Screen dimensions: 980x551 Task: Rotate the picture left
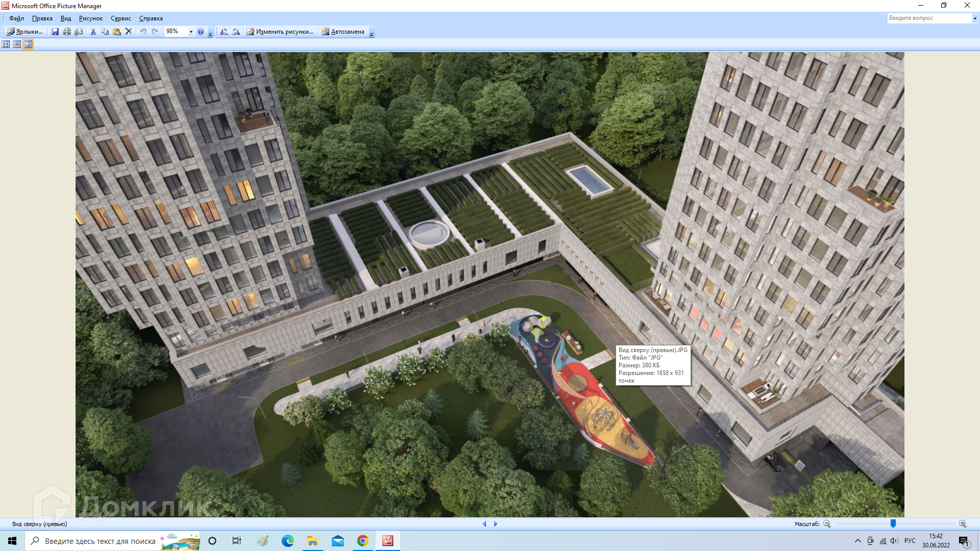pyautogui.click(x=224, y=32)
